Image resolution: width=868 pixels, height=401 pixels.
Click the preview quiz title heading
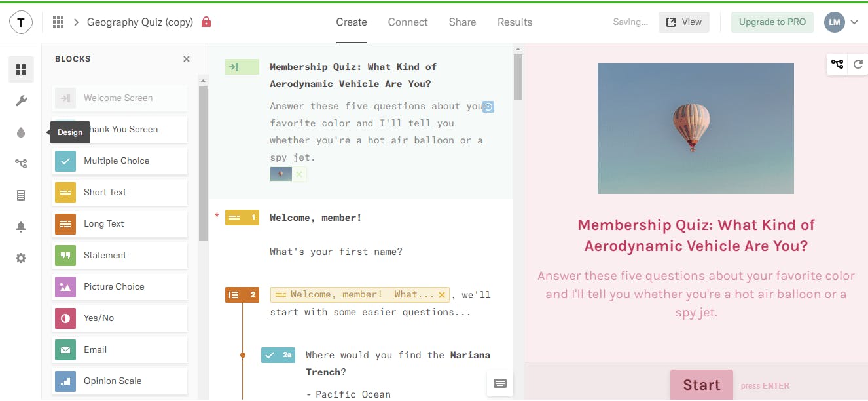tap(696, 236)
